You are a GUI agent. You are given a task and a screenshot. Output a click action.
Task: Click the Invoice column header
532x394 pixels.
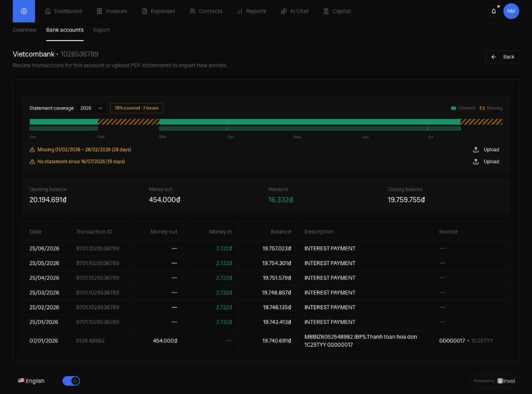(x=448, y=232)
